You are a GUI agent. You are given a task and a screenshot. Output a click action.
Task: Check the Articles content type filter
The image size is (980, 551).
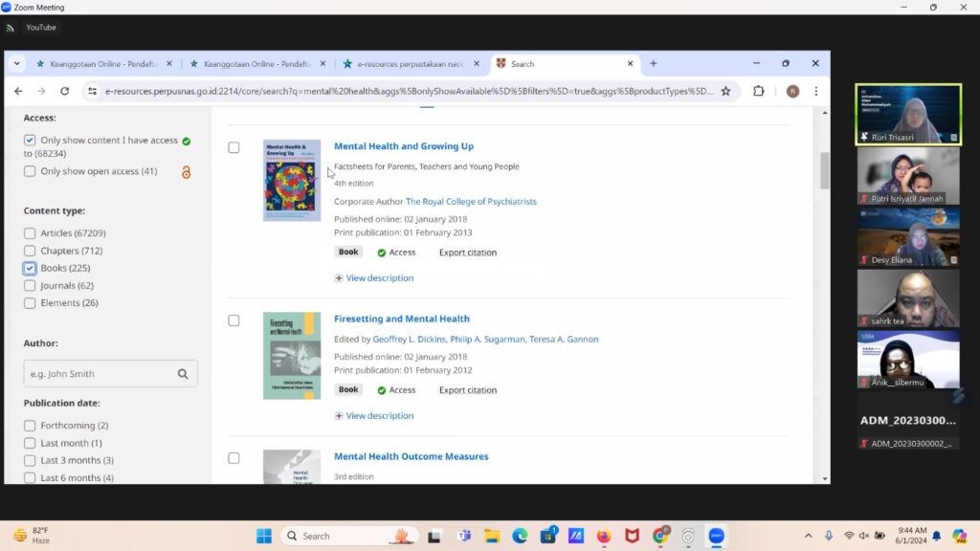pyautogui.click(x=30, y=233)
